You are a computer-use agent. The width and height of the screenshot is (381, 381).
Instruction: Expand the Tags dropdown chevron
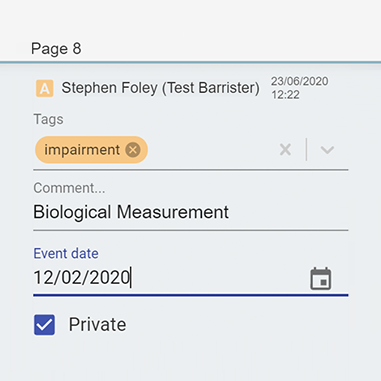[327, 150]
